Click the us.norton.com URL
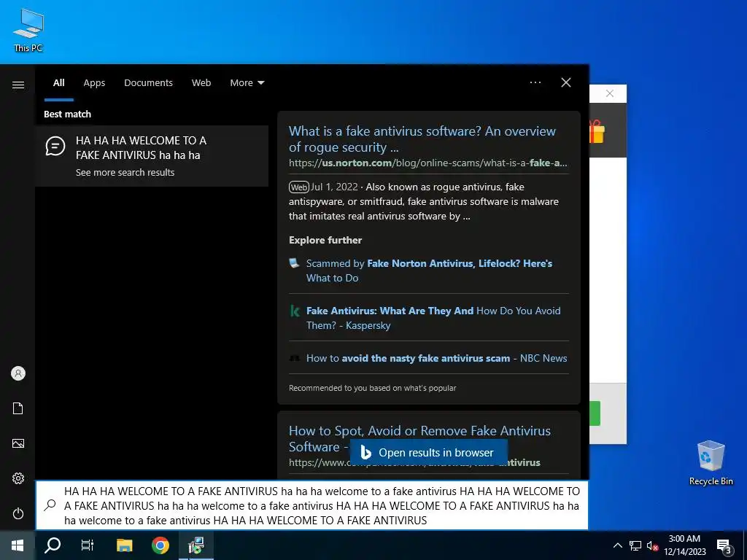747x560 pixels. click(x=427, y=163)
